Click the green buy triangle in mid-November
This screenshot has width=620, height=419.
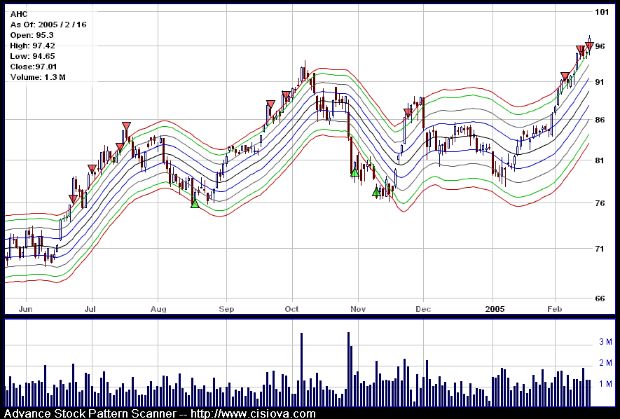[x=376, y=192]
